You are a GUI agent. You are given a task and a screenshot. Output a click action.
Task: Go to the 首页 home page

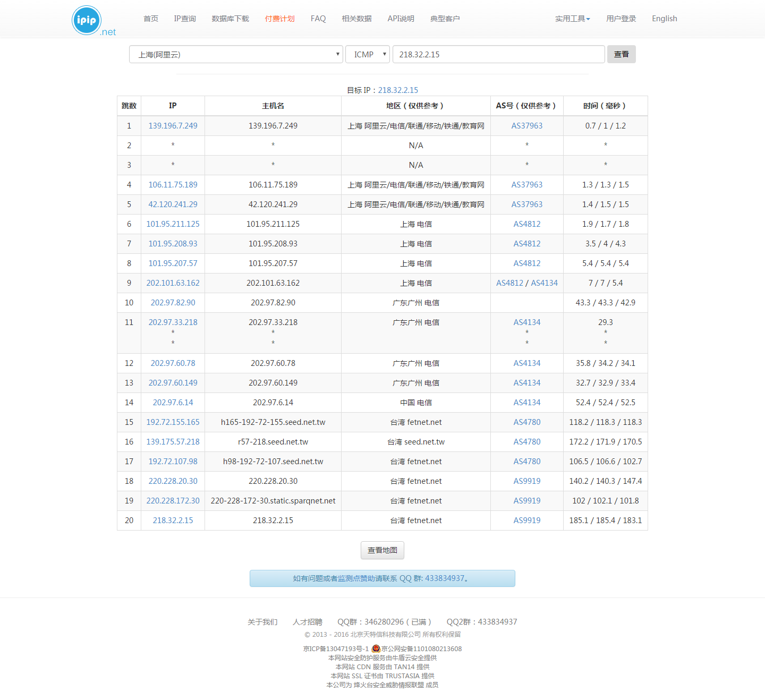(151, 19)
